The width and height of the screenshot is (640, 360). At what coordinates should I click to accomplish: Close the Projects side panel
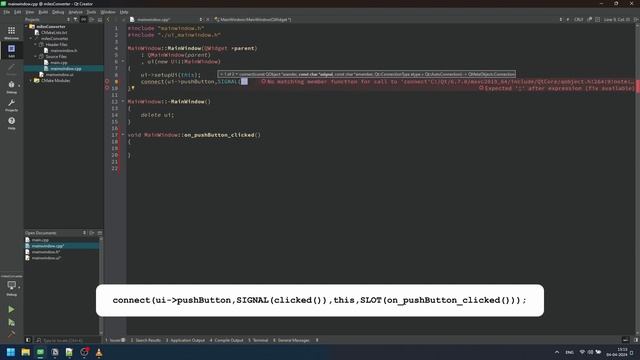tap(100, 20)
